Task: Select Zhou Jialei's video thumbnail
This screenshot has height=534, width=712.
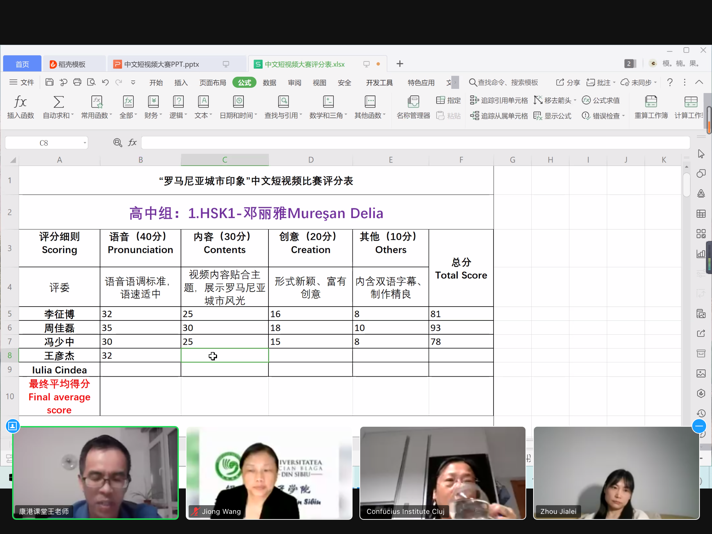Action: coord(616,472)
